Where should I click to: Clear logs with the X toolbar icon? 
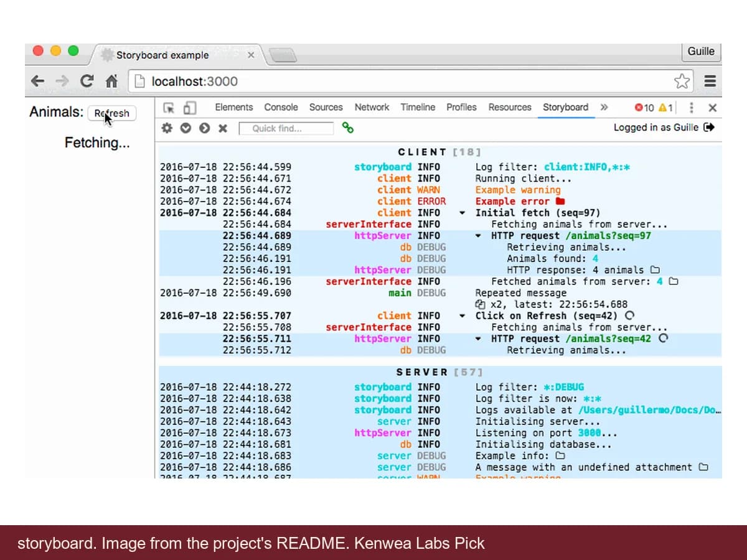click(223, 128)
